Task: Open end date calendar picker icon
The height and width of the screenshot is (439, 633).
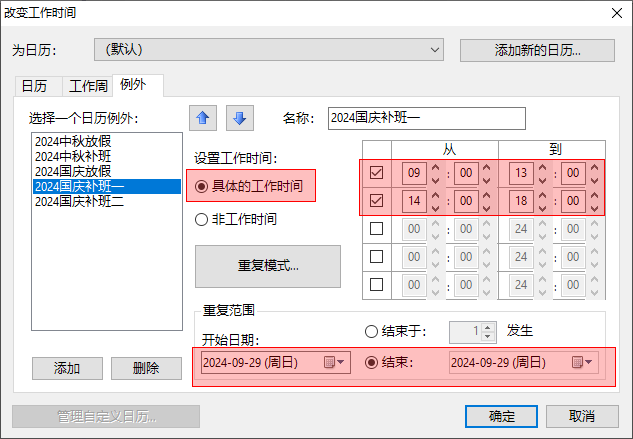Action: click(x=582, y=362)
